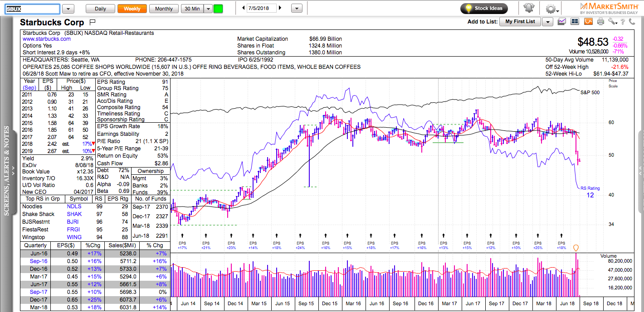Open the Add to List dropdown arrow
The height and width of the screenshot is (312, 644).
(x=548, y=22)
